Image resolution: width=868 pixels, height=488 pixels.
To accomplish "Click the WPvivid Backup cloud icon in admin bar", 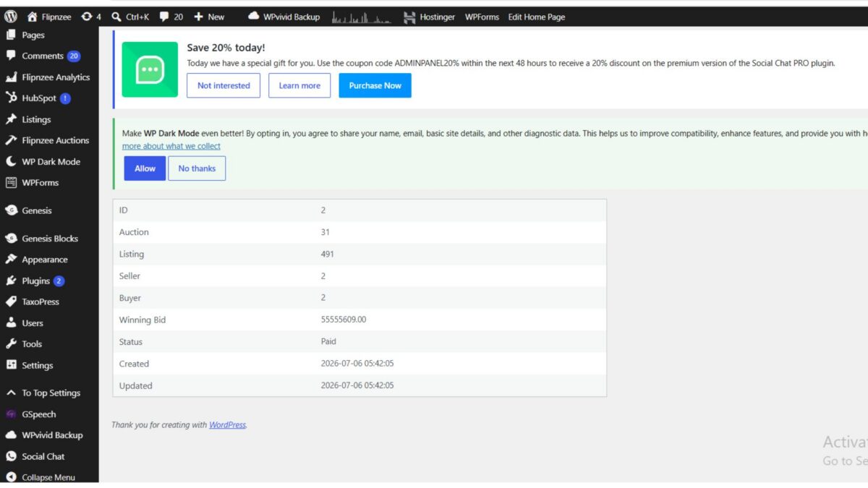I will (253, 16).
